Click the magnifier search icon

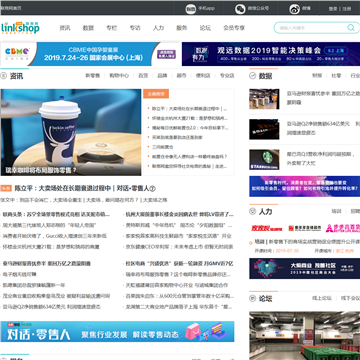point(351,28)
